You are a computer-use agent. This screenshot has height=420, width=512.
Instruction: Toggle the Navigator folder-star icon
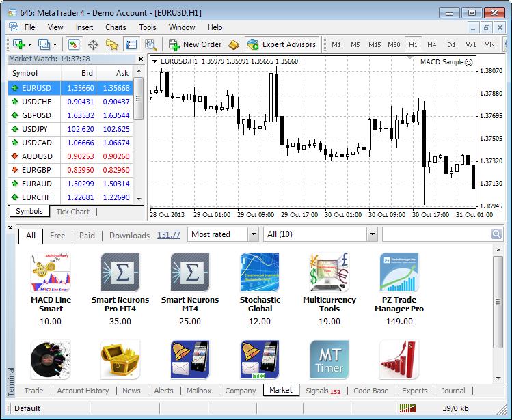(111, 44)
